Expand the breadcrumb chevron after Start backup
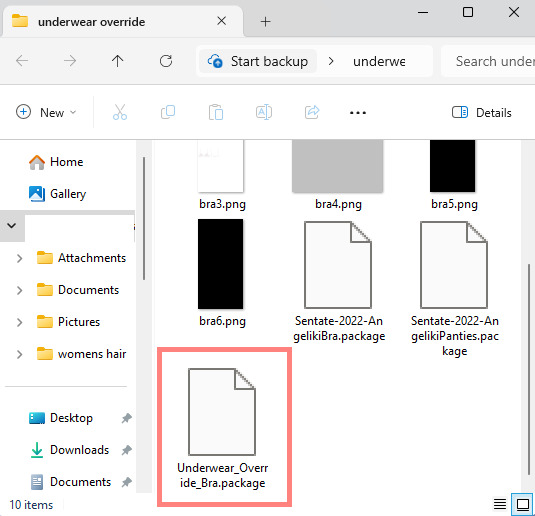The image size is (535, 516). (x=331, y=61)
